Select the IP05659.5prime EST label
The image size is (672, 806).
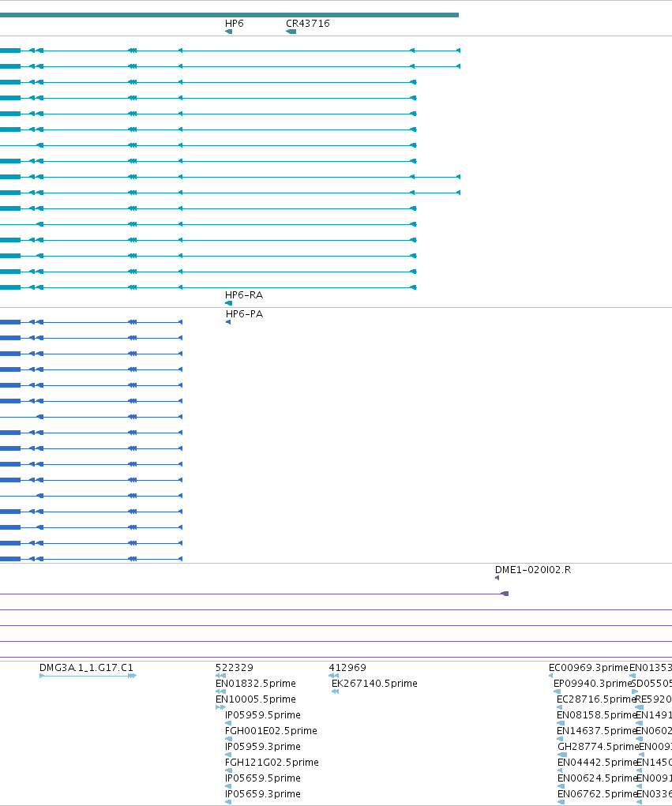pyautogui.click(x=263, y=778)
